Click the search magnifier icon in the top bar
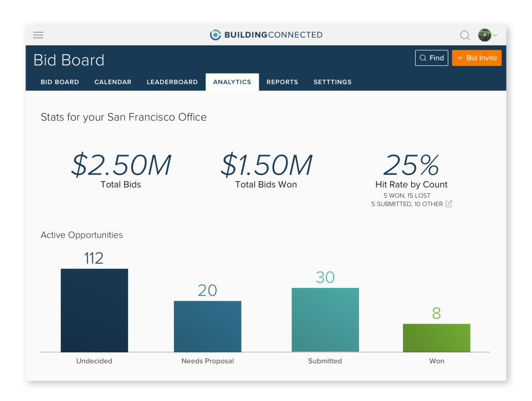 tap(464, 35)
